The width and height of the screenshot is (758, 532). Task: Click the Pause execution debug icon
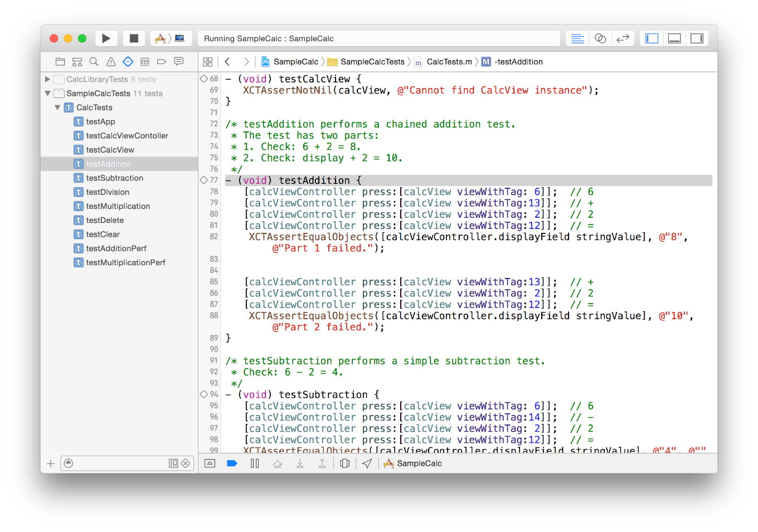pyautogui.click(x=255, y=463)
